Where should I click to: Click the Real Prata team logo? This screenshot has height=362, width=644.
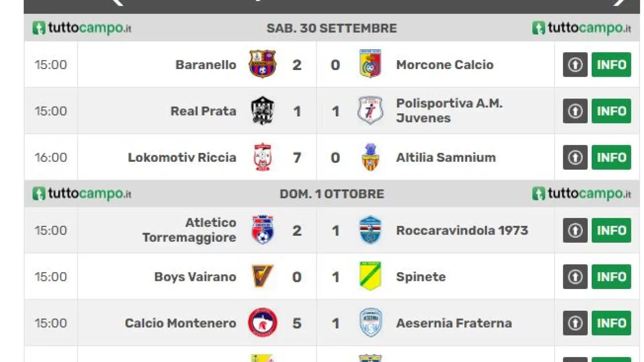coord(262,111)
